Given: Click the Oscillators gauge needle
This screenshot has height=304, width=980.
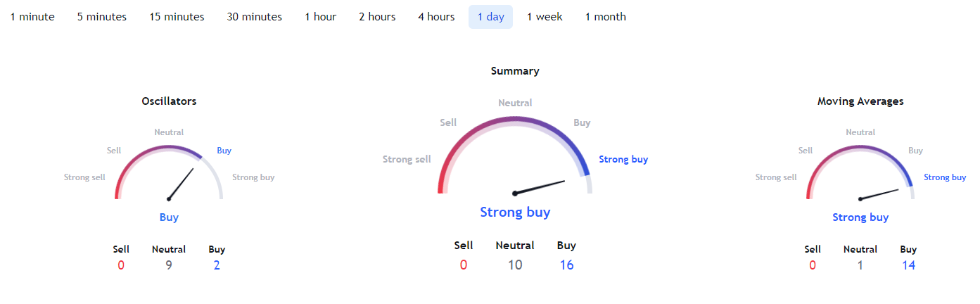Looking at the screenshot, I should click(182, 184).
